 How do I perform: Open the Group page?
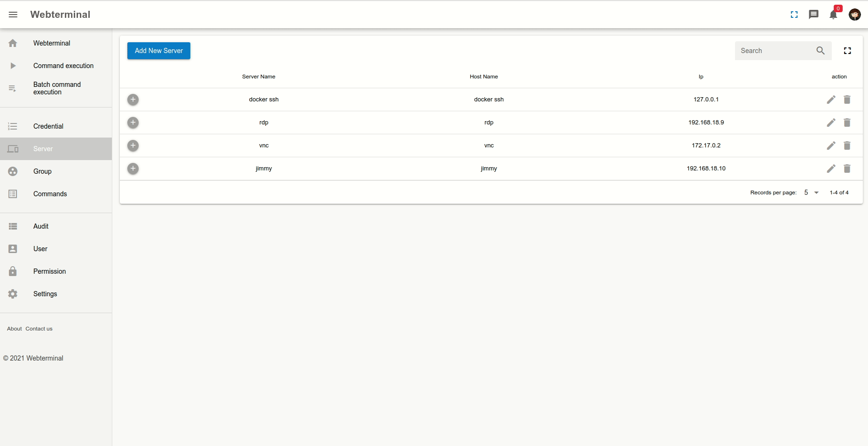click(56, 171)
